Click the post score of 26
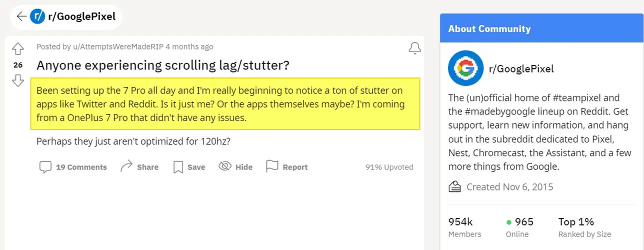Screen dimensions: 644x250 click(18, 65)
